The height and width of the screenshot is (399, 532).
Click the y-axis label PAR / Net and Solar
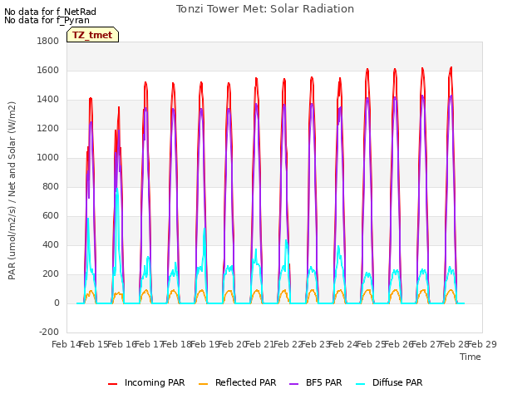coord(12,190)
